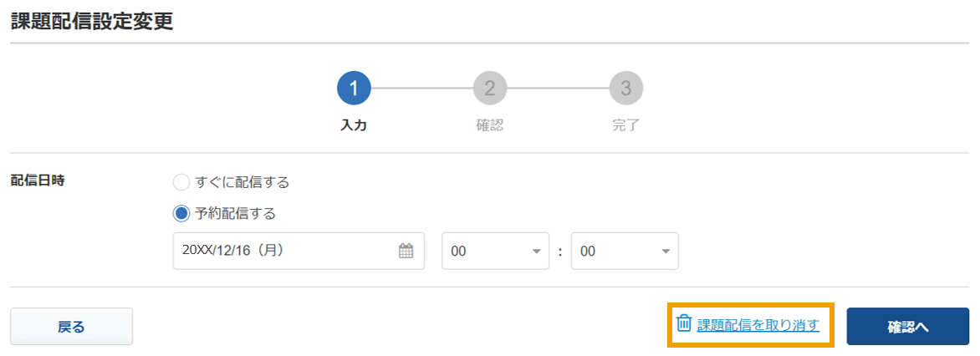Image resolution: width=980 pixels, height=356 pixels.
Task: Choose the すぐに配信する radio button
Action: [x=181, y=182]
